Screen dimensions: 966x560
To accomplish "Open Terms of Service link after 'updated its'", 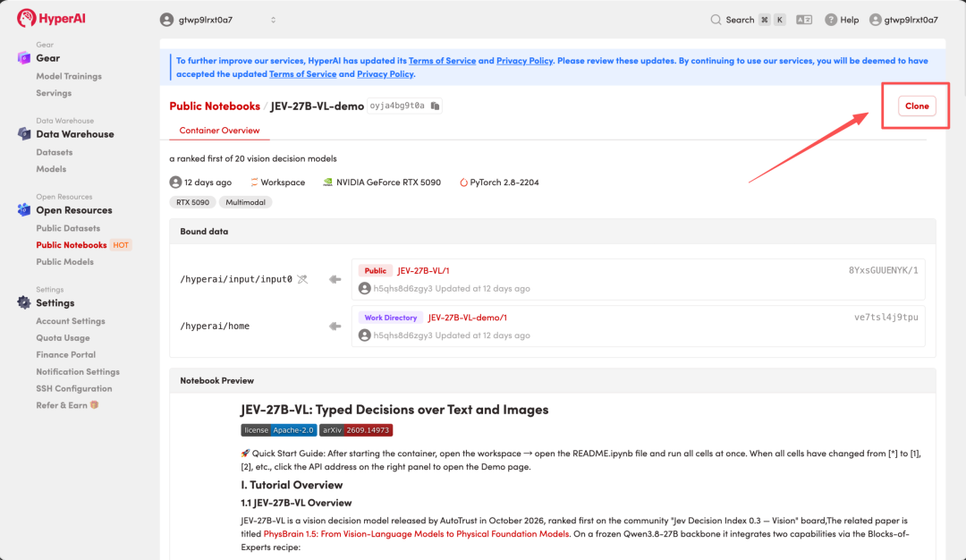I will (x=443, y=60).
